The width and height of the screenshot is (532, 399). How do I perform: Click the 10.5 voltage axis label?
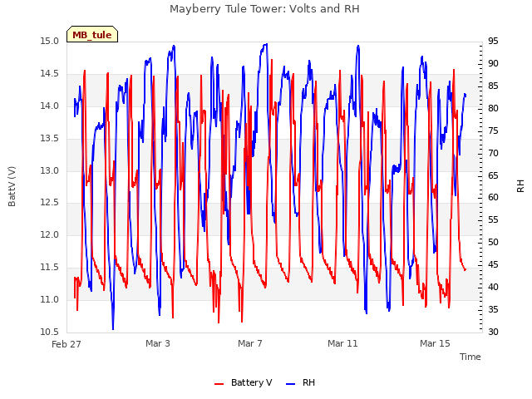[x=50, y=332]
